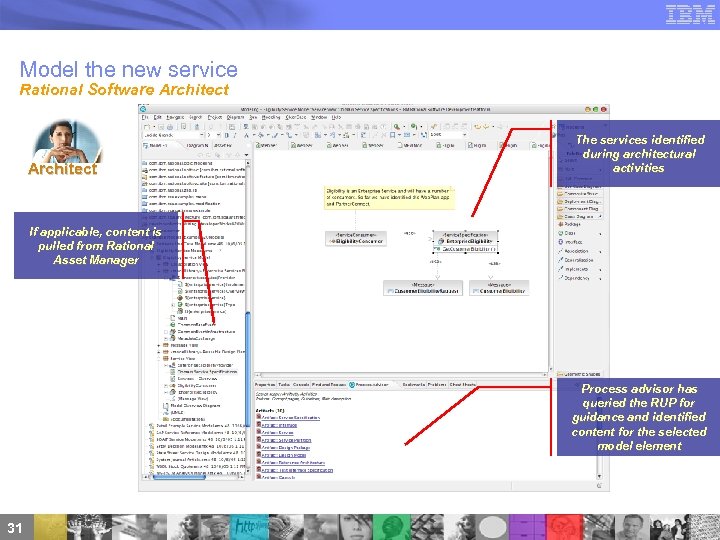Screen dimensions: 720x540
Task: Expand the Implements tool variants arrow
Action: pyautogui.click(x=600, y=270)
